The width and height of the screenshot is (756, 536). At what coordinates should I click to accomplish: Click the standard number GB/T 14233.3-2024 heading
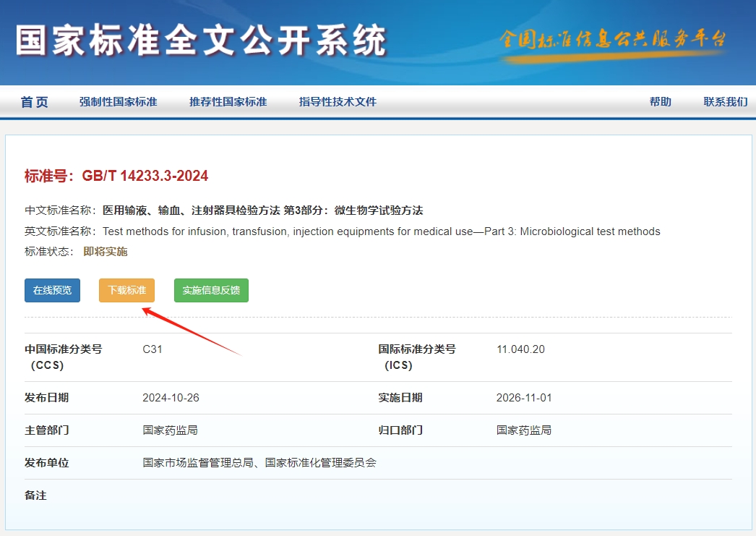point(116,176)
